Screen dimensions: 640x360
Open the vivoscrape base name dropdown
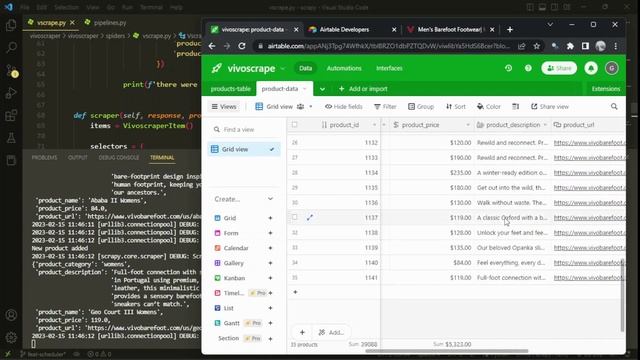click(282, 69)
